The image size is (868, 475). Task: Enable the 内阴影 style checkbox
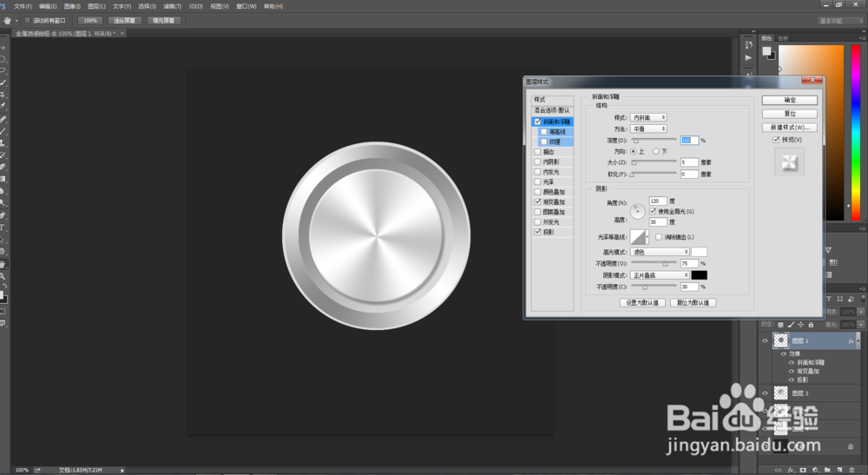coord(537,162)
